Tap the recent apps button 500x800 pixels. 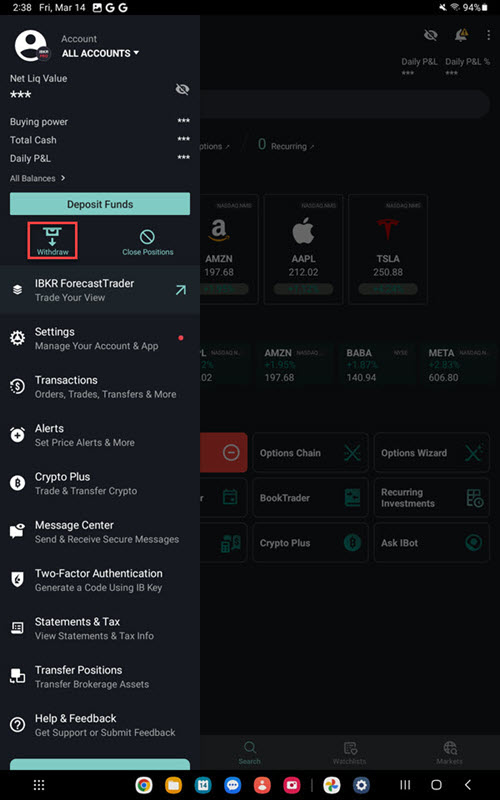[405, 785]
